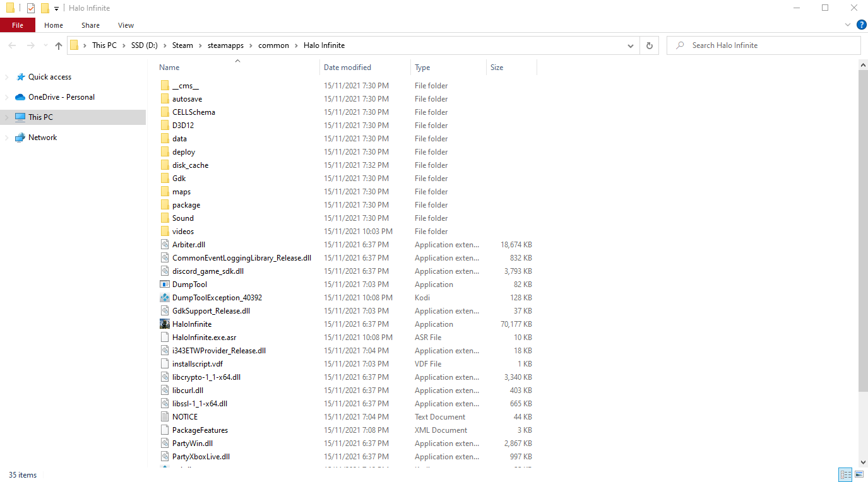Select the DumpTool application icon
Image resolution: width=868 pixels, height=482 pixels.
click(165, 285)
